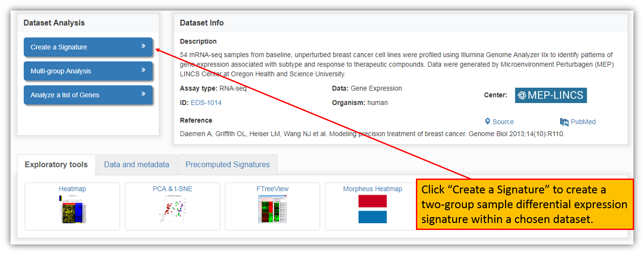This screenshot has height=255, width=644.
Task: Expand chevron on Create a Signature
Action: (x=143, y=46)
